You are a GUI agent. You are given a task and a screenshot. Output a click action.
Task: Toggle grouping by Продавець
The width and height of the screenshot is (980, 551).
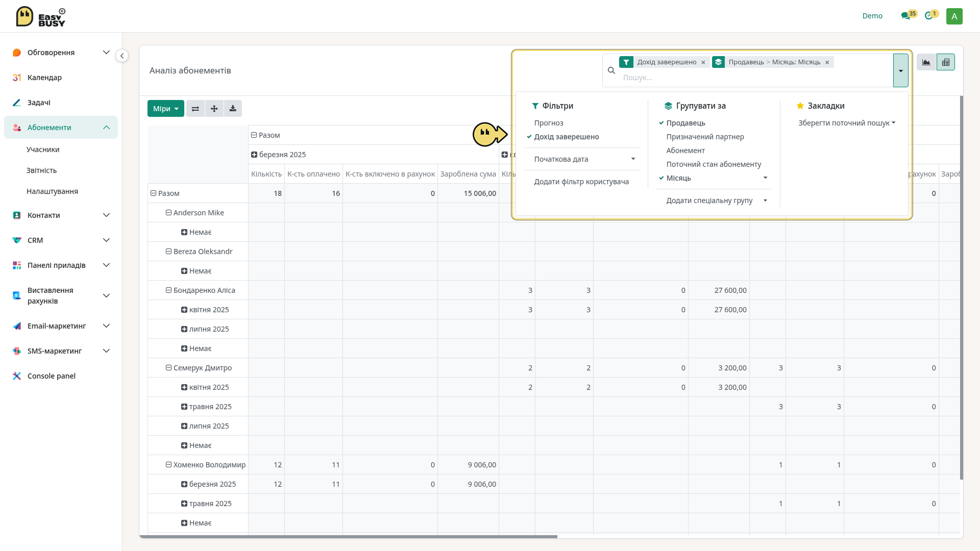pos(685,123)
